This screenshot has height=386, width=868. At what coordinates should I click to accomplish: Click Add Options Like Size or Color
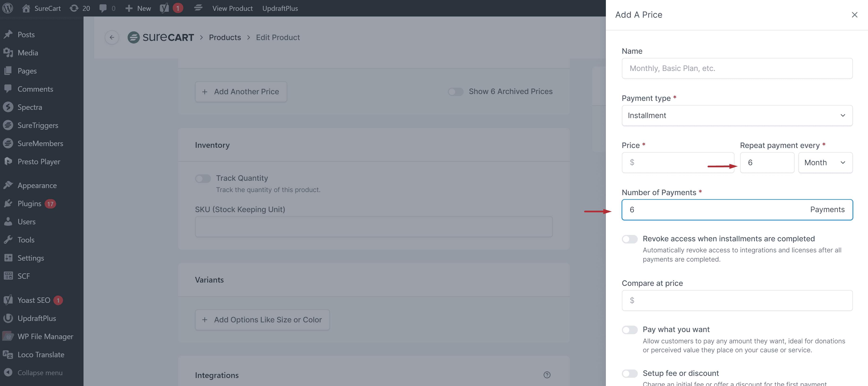point(262,320)
